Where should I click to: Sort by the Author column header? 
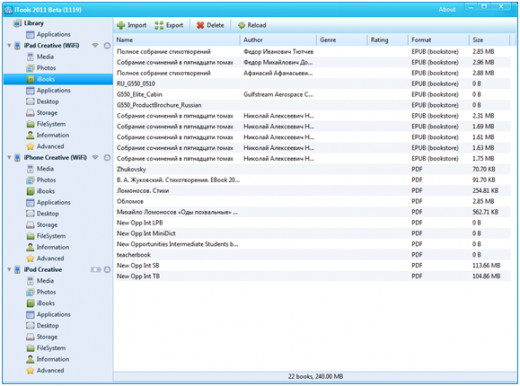(278, 40)
